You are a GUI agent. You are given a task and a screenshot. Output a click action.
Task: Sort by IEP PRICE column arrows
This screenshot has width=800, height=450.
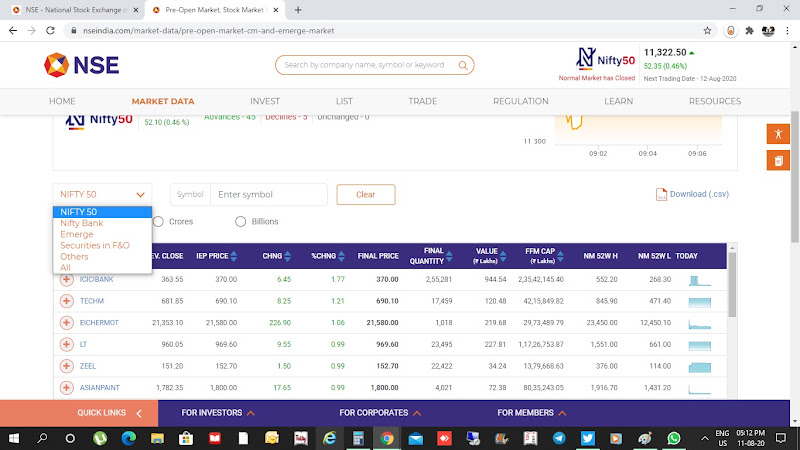coord(234,256)
